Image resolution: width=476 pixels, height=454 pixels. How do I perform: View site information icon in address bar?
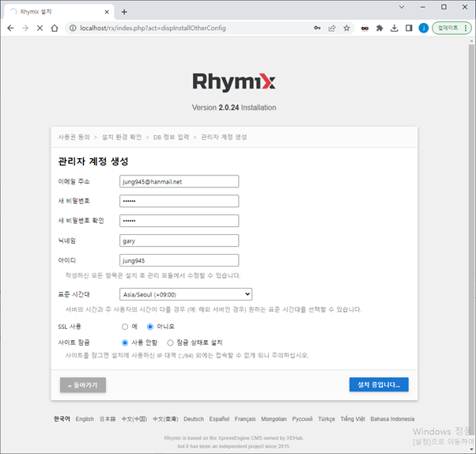73,28
